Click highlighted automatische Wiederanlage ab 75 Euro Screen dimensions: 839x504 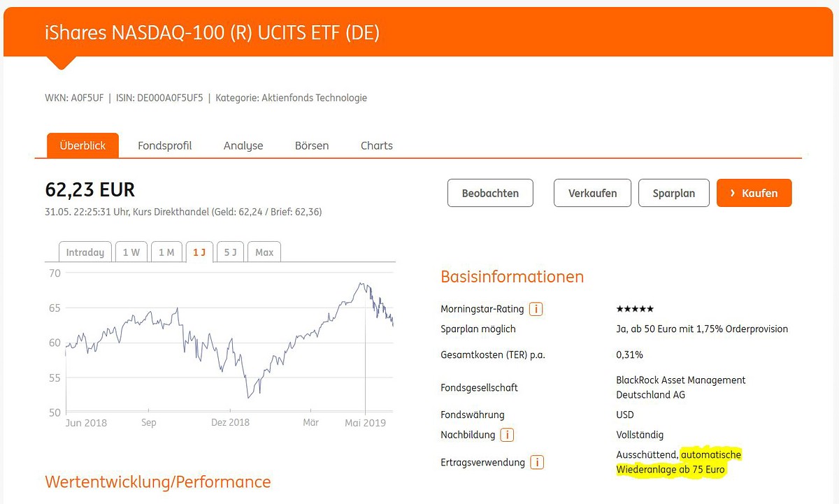click(x=678, y=462)
